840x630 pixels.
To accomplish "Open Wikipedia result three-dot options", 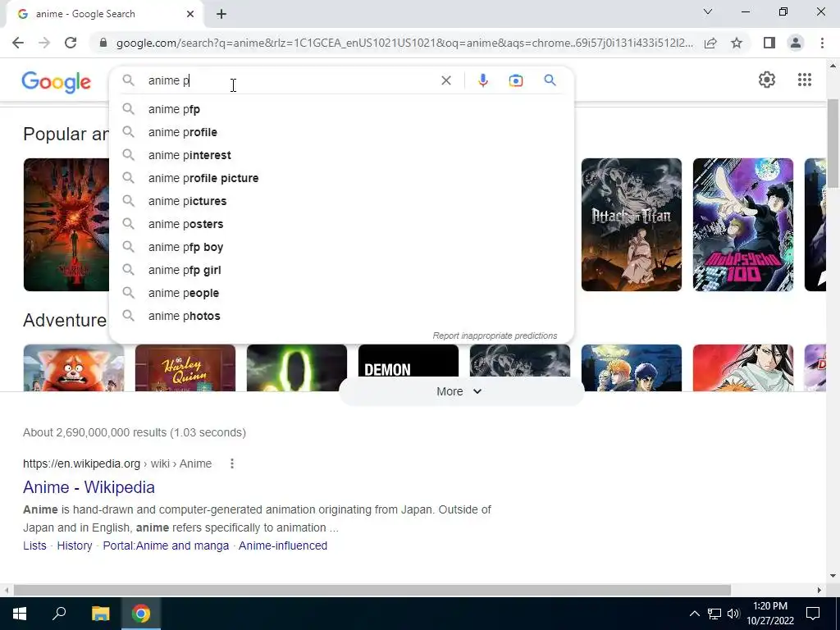I will coord(232,464).
